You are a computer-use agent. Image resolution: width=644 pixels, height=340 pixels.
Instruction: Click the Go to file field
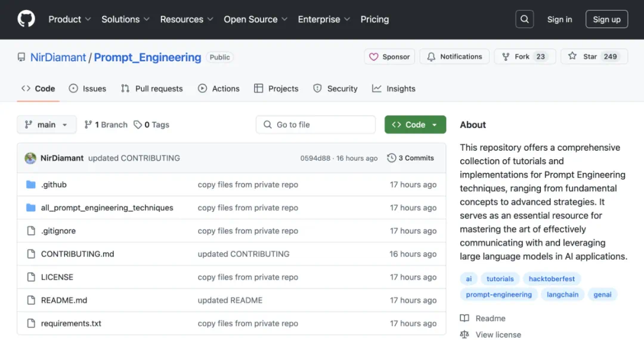[316, 124]
